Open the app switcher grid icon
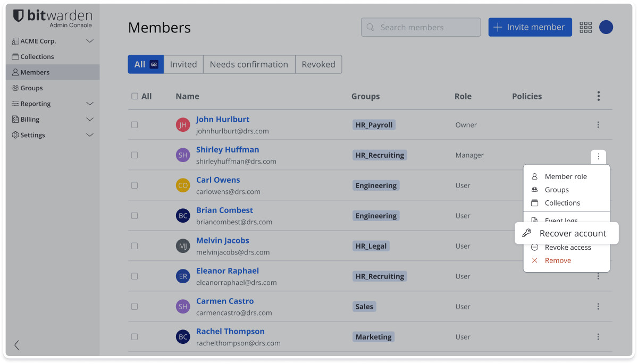Viewport: 638px width, 364px height. tap(585, 28)
